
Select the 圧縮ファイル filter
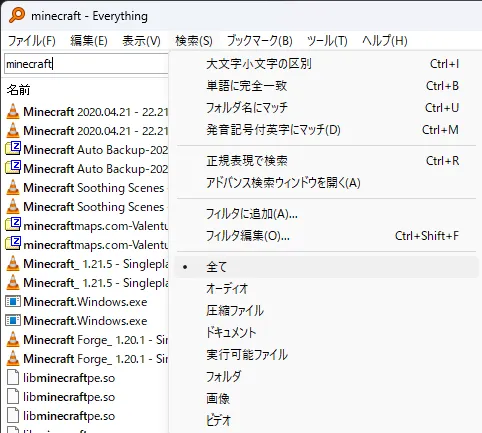point(327,311)
